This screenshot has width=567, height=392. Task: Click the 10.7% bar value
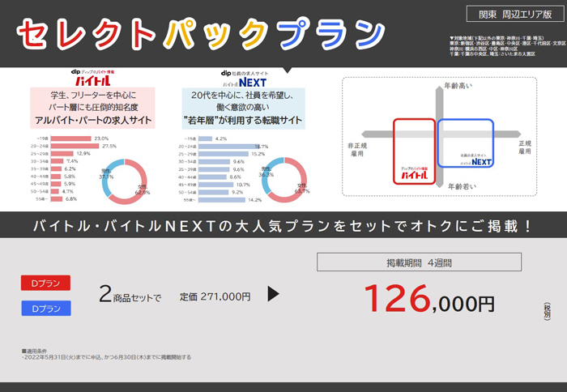(243, 185)
